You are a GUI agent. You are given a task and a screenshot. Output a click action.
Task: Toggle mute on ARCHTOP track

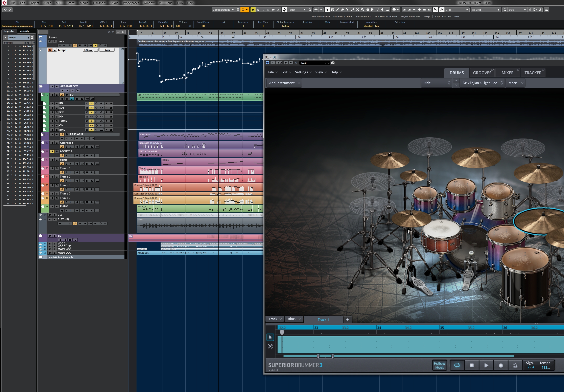tap(52, 151)
